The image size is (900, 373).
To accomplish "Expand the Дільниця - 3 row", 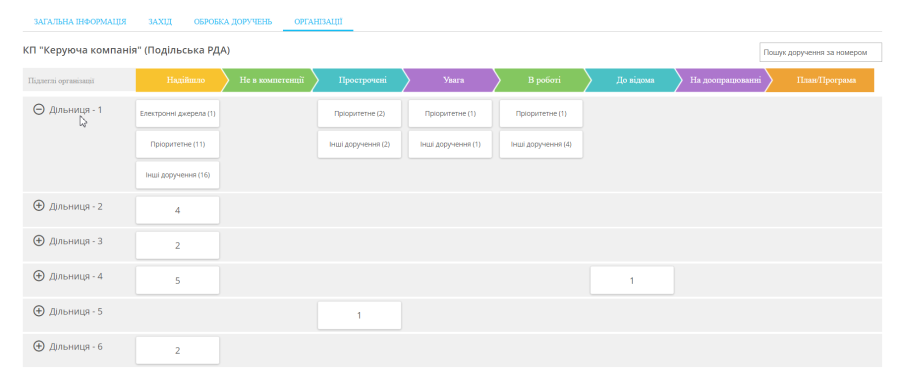I will 39,241.
